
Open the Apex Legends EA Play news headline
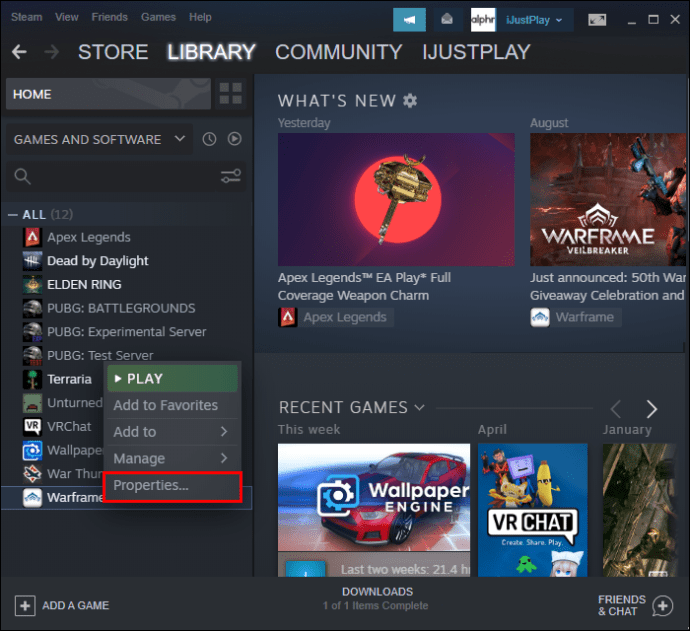click(x=364, y=286)
